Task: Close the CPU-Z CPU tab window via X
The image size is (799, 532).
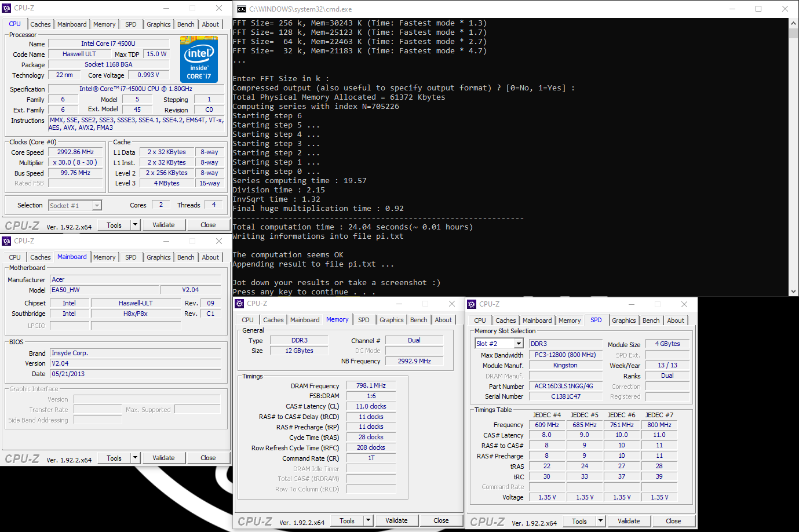Action: coord(219,8)
